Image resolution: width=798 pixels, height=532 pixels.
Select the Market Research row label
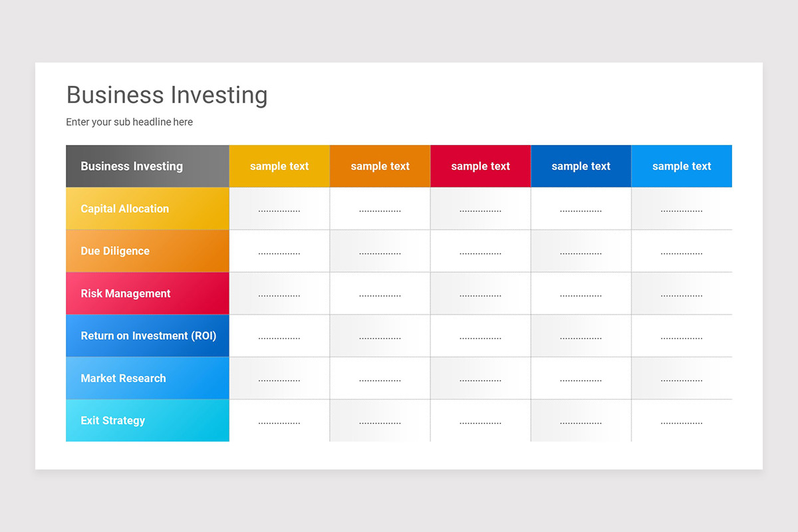tap(148, 378)
